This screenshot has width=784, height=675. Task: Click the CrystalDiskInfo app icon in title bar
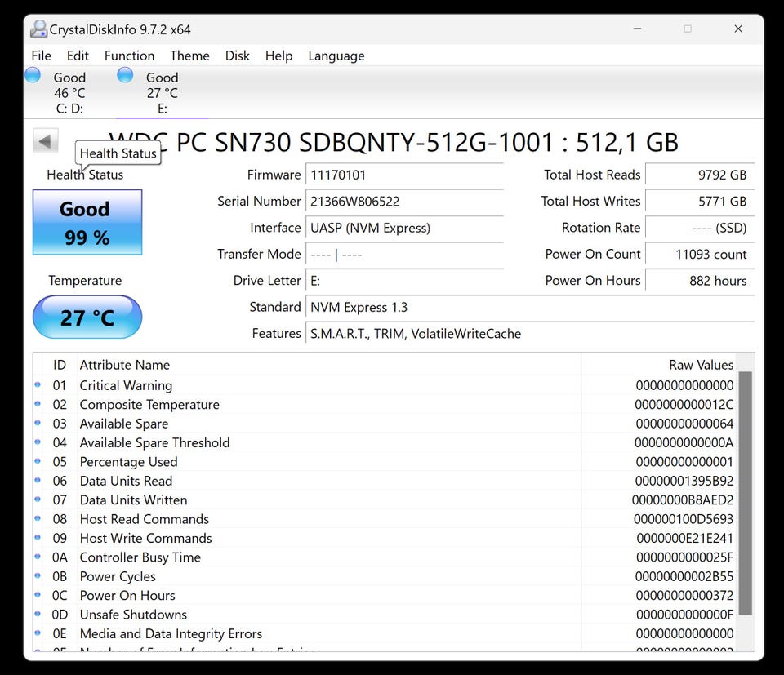(x=38, y=29)
